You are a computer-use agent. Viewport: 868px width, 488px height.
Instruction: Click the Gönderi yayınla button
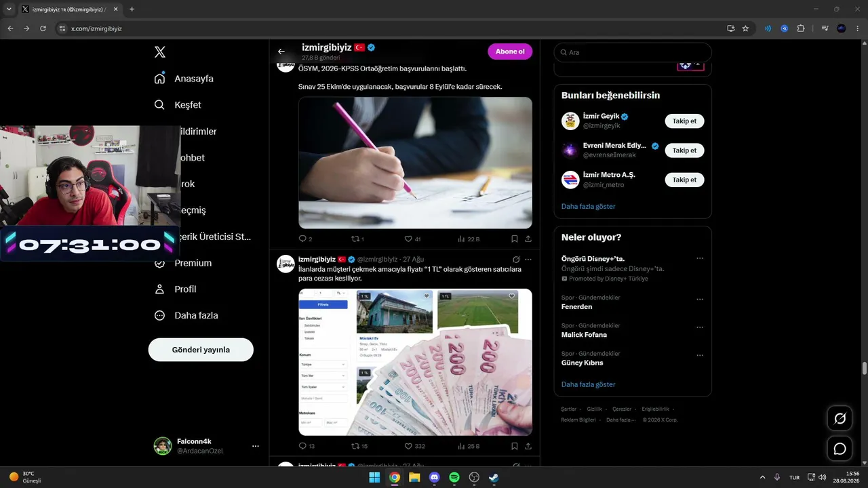click(201, 350)
